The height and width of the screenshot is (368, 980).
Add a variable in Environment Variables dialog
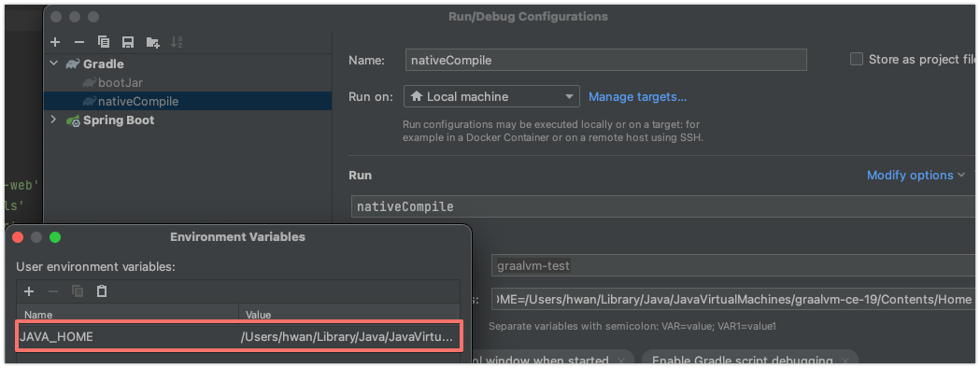(x=29, y=291)
